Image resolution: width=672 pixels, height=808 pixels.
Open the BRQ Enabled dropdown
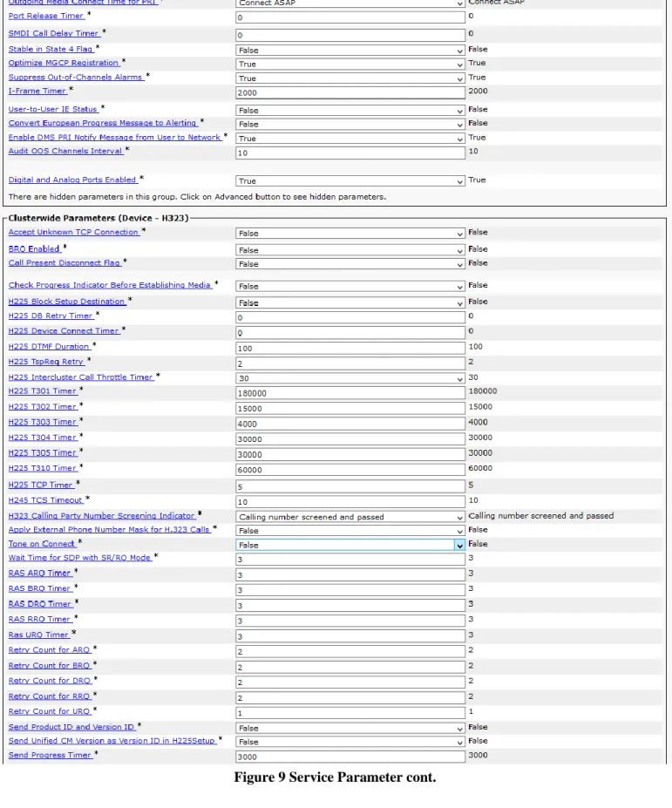(x=350, y=250)
